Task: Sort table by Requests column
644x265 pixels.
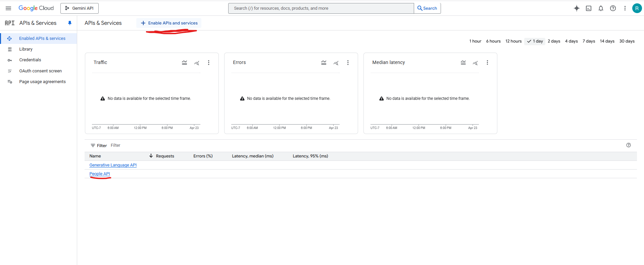Action: pyautogui.click(x=165, y=156)
